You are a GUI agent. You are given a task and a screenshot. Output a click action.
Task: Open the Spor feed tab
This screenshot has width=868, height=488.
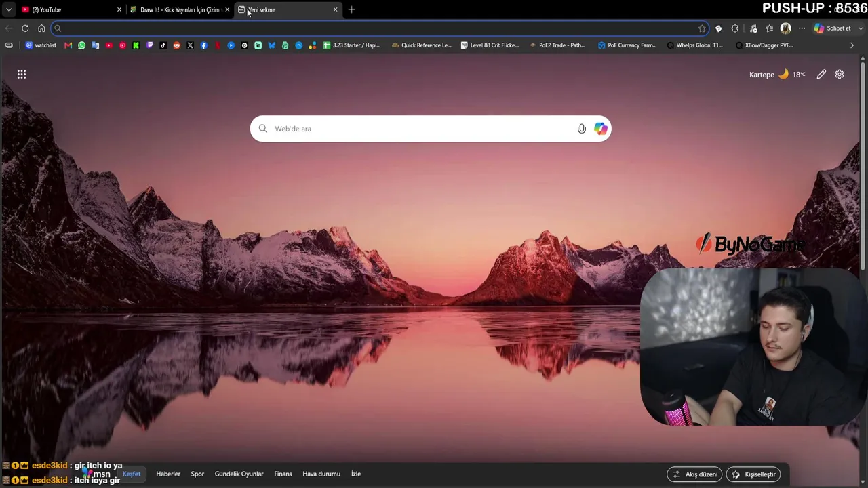(197, 474)
